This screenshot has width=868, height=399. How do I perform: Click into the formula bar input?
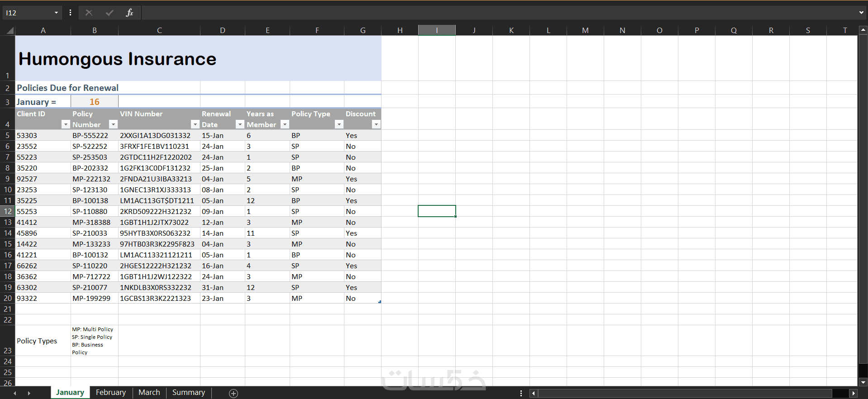coord(499,13)
